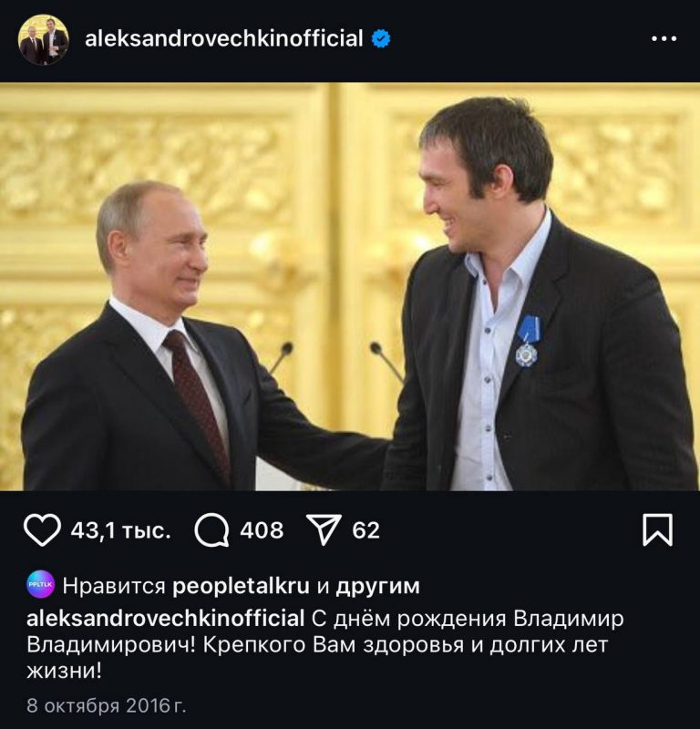
Task: Click the caption text "С днём рождения"
Action: [x=409, y=620]
